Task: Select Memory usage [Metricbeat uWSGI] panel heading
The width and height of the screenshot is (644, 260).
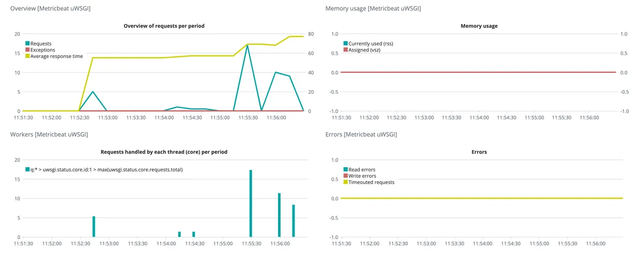Action: click(373, 9)
